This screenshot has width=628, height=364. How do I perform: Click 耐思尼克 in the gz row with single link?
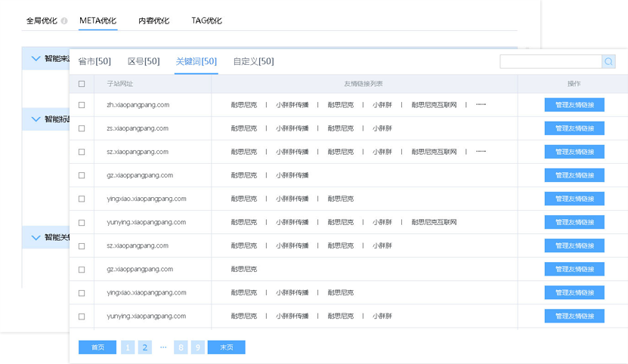[244, 269]
